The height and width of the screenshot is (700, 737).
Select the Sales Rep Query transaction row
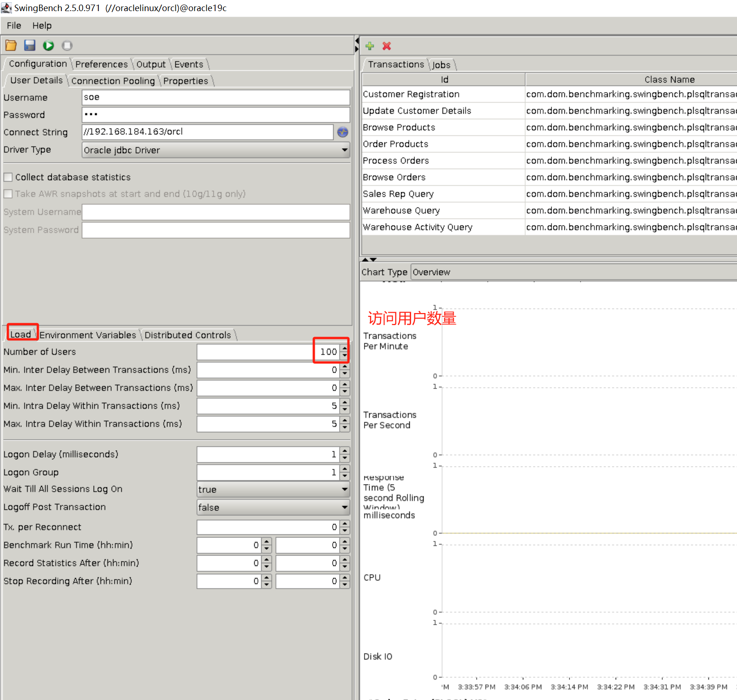[550, 194]
